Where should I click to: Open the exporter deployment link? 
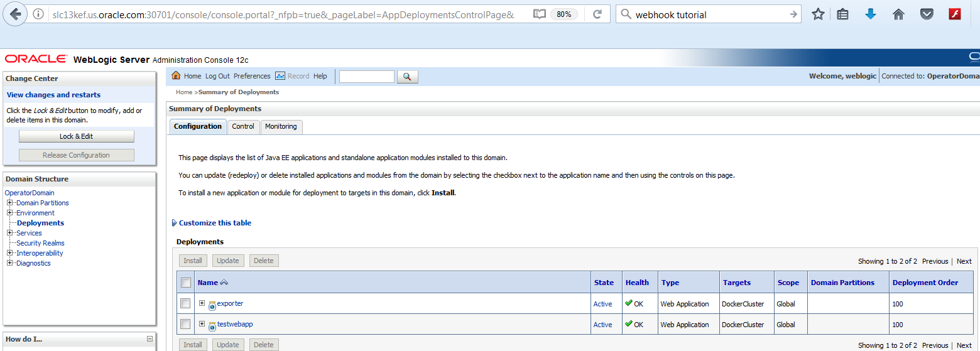[230, 303]
